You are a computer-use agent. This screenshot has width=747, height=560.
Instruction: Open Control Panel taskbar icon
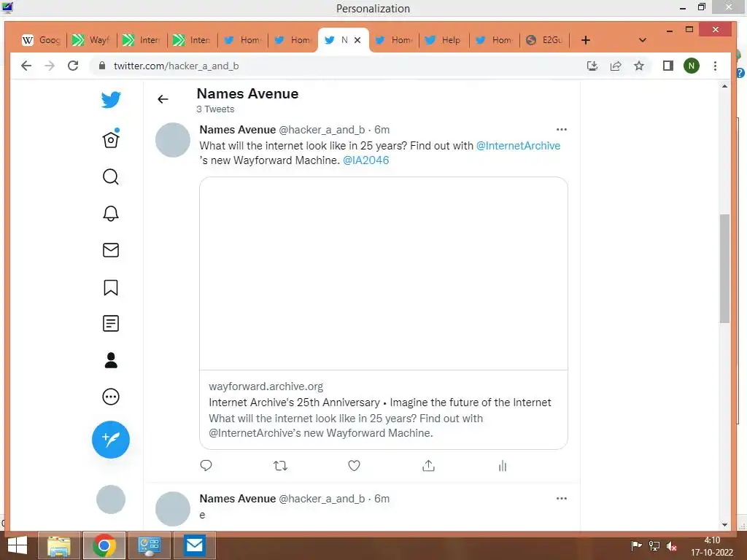point(150,545)
